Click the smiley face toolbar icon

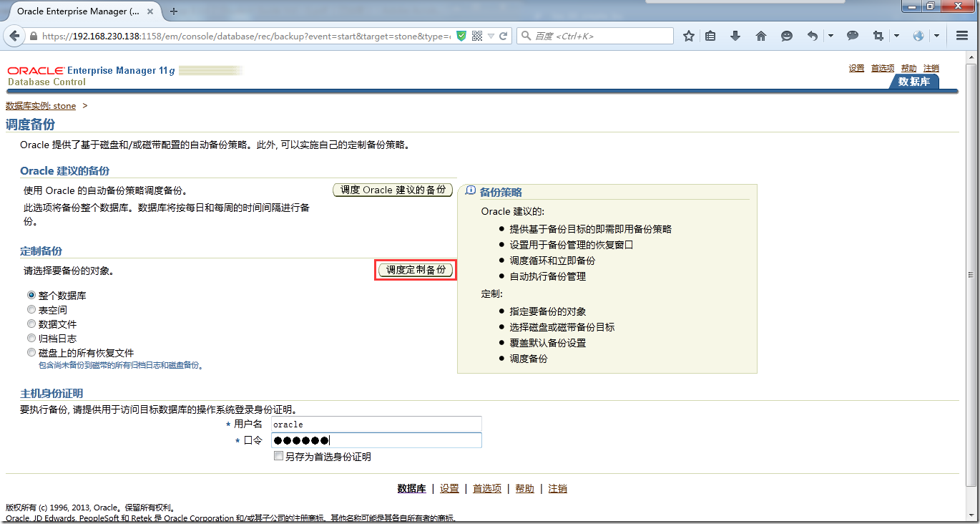[787, 36]
